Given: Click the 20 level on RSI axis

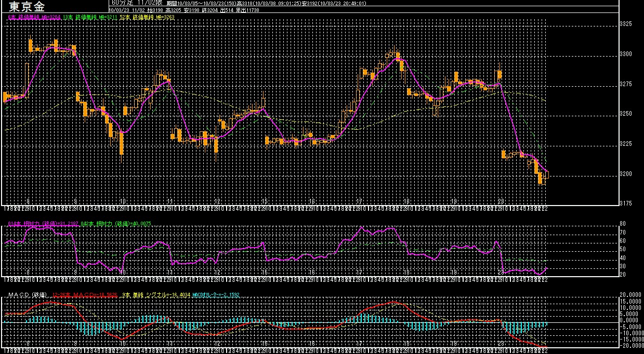Looking at the screenshot, I should pyautogui.click(x=623, y=274).
